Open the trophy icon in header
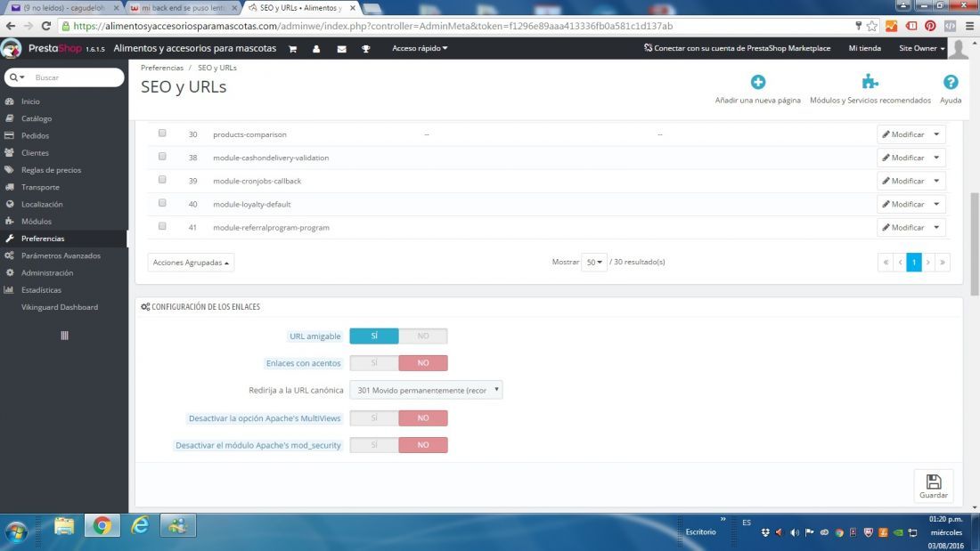980x551 pixels. pos(365,49)
